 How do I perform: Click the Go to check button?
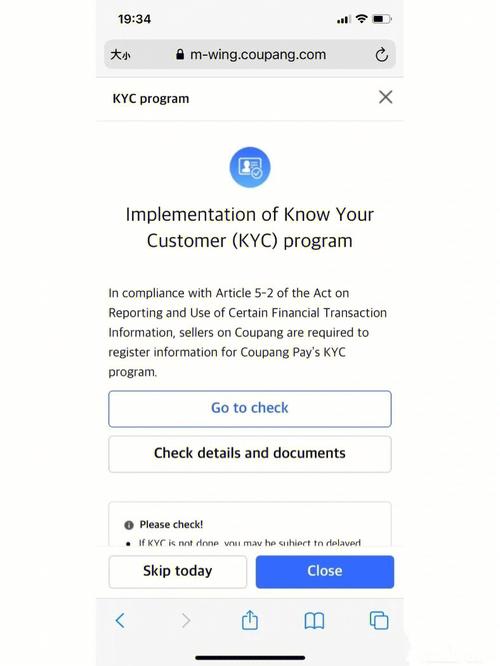[x=250, y=409]
